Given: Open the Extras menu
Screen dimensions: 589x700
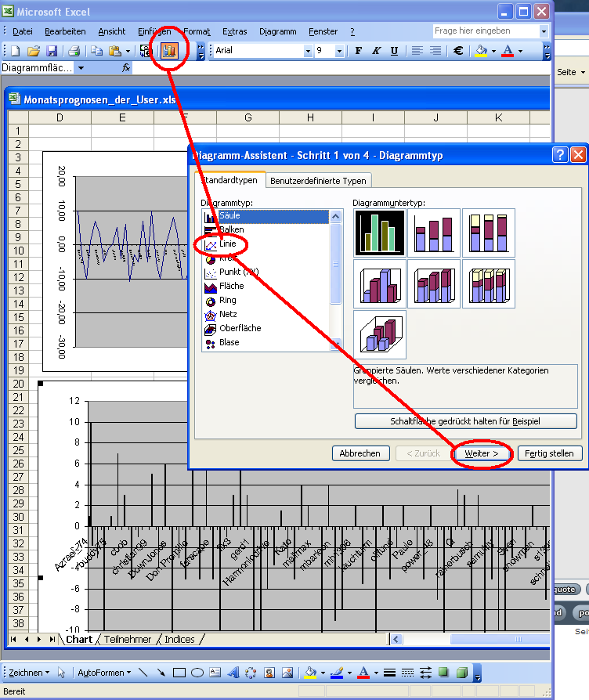Looking at the screenshot, I should pos(234,31).
